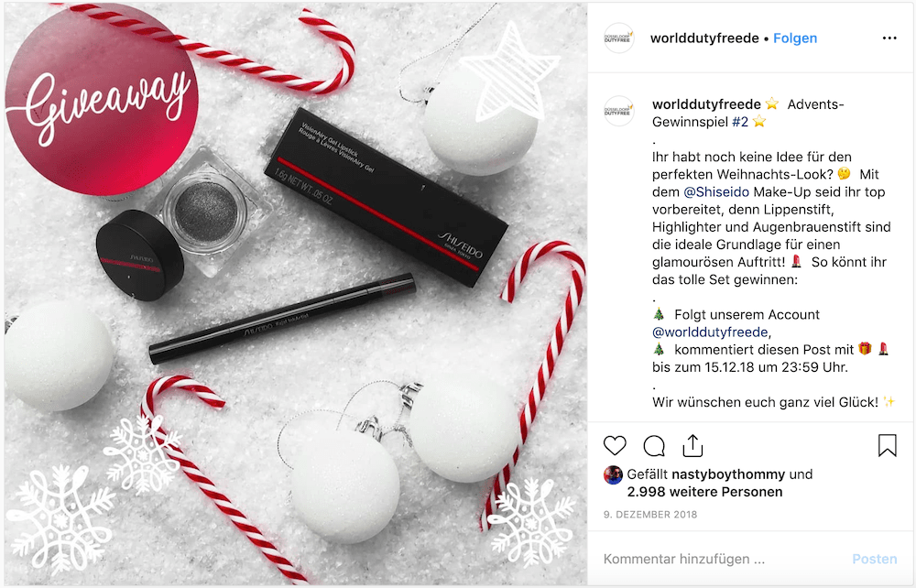916x588 pixels.
Task: Open the @Shiseido mention link
Action: pyautogui.click(x=716, y=191)
